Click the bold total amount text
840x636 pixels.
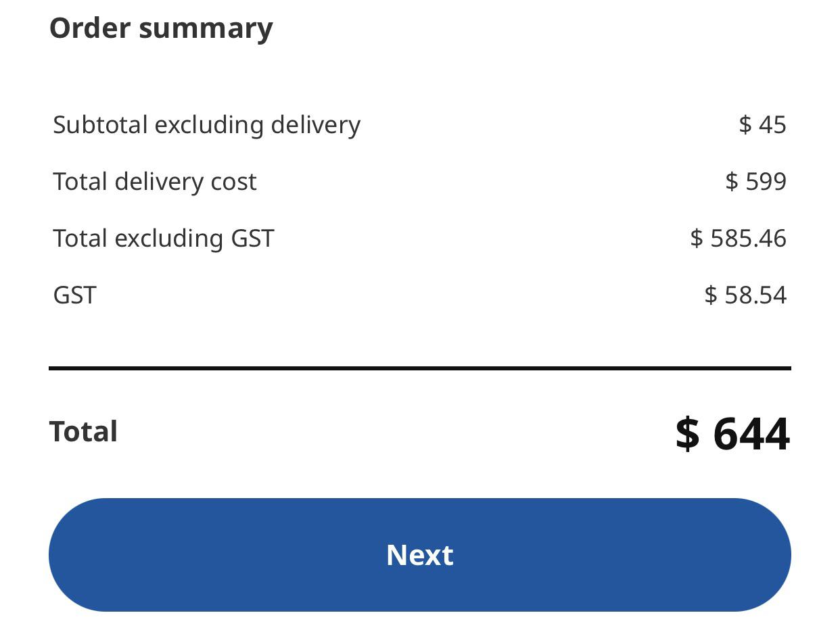tap(732, 433)
